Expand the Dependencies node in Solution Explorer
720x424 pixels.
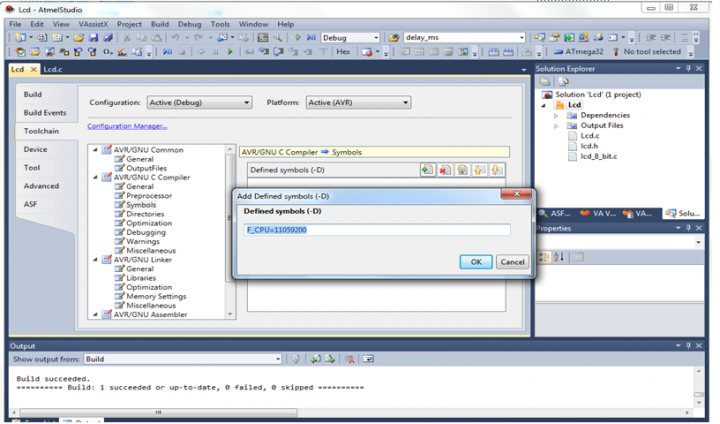(x=556, y=115)
